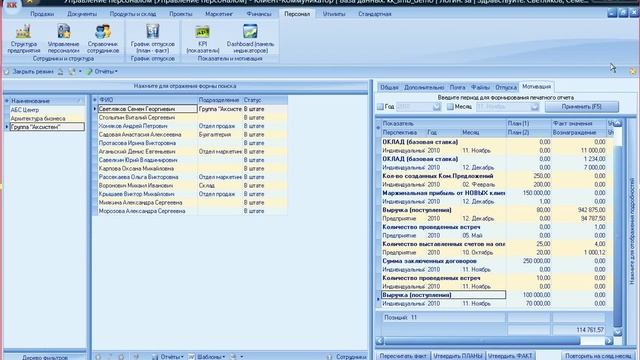Screen dimensions: 640x360
Task: Click the KK application logo button
Action: click(11, 5)
